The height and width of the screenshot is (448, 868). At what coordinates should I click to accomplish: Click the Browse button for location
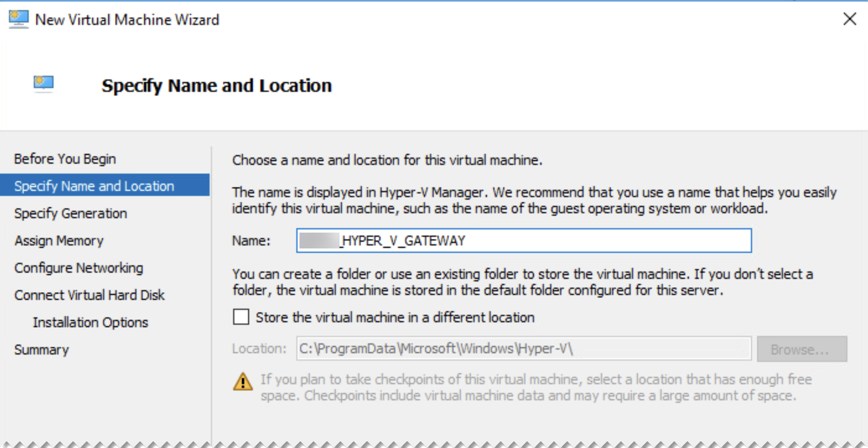click(x=802, y=349)
